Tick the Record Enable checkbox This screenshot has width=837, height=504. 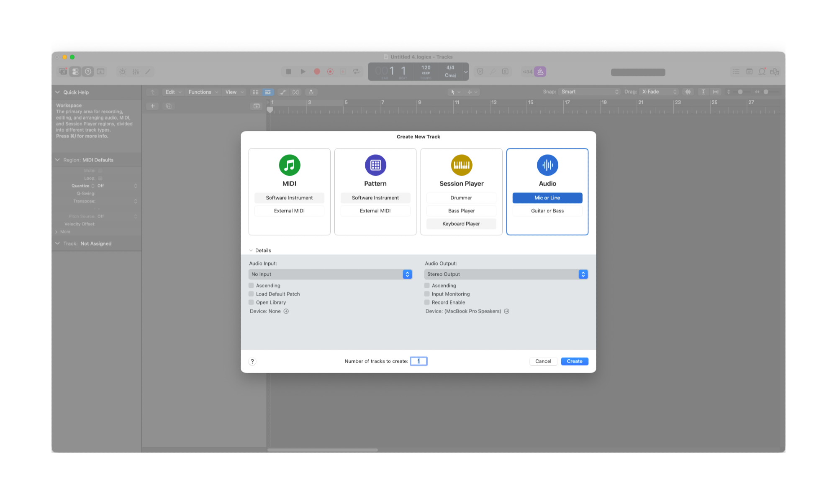(x=427, y=302)
